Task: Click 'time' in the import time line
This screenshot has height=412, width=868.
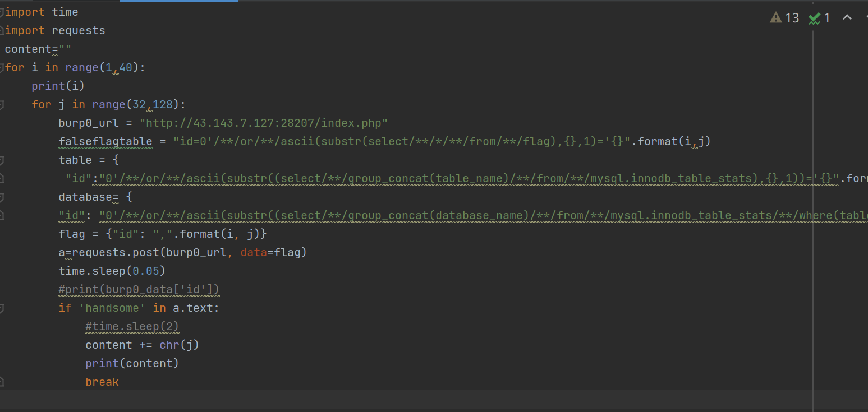Action: pos(65,12)
